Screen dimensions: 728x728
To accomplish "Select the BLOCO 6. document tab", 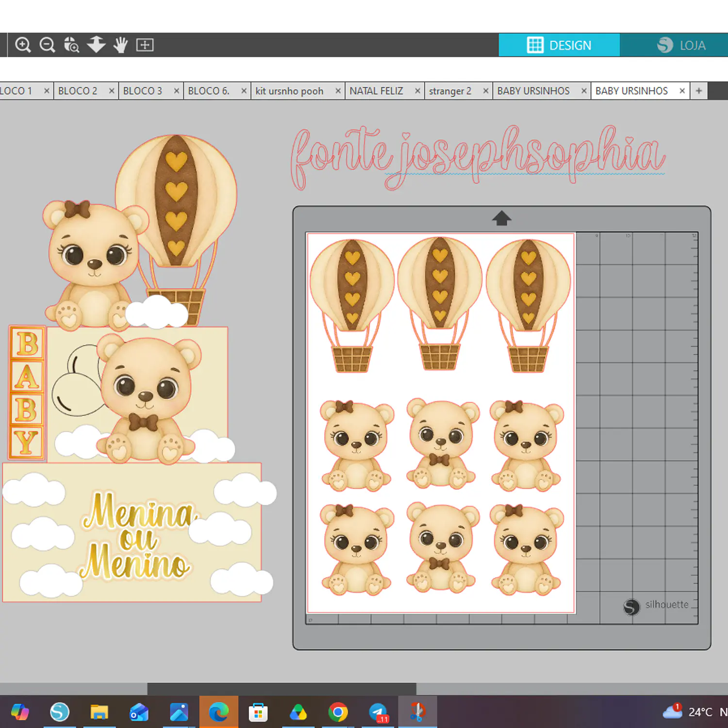I will (x=209, y=91).
